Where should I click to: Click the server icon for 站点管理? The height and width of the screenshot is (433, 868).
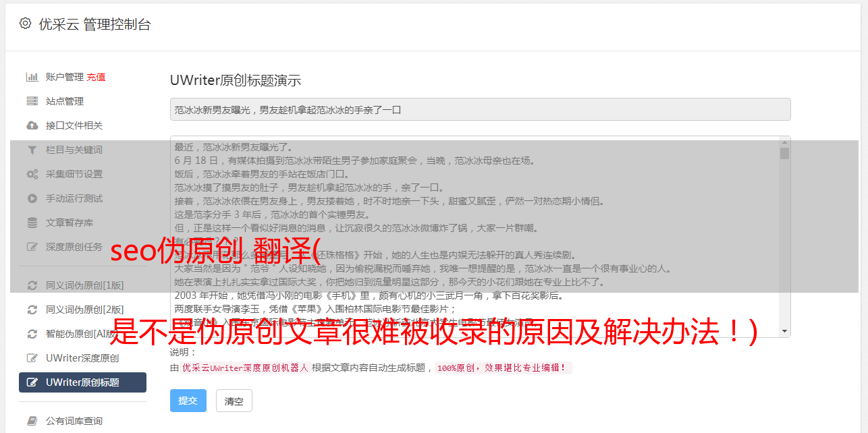(x=32, y=101)
